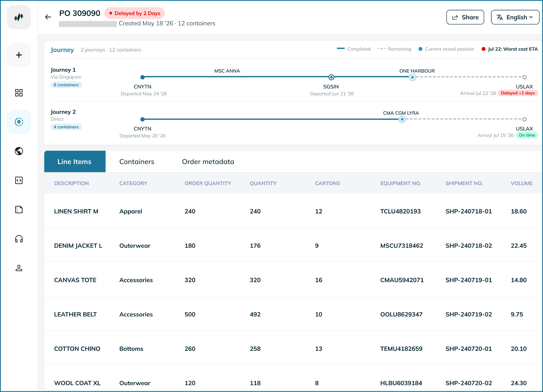Click the DENIM JACKET L description

pos(78,246)
